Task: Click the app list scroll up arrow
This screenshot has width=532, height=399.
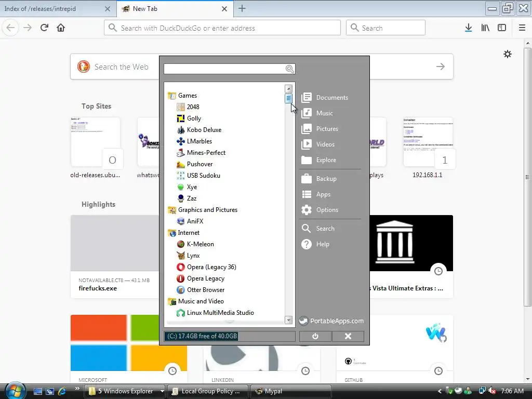Action: 289,89
